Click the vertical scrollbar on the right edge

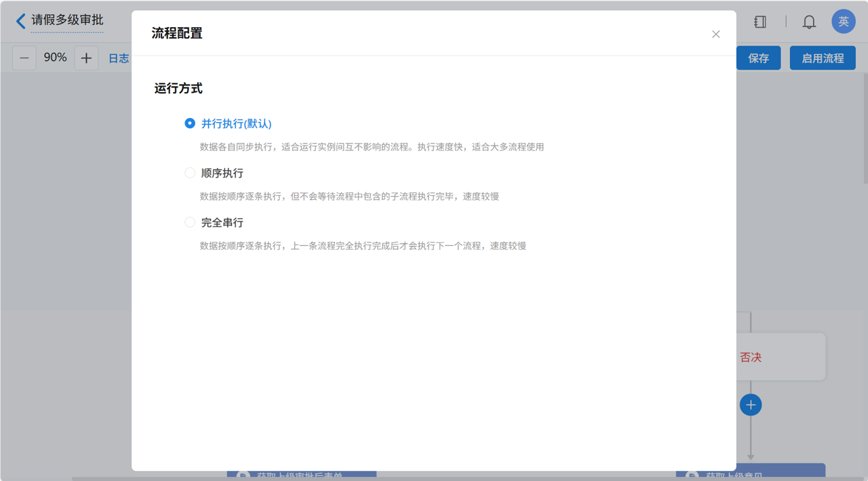[865, 129]
